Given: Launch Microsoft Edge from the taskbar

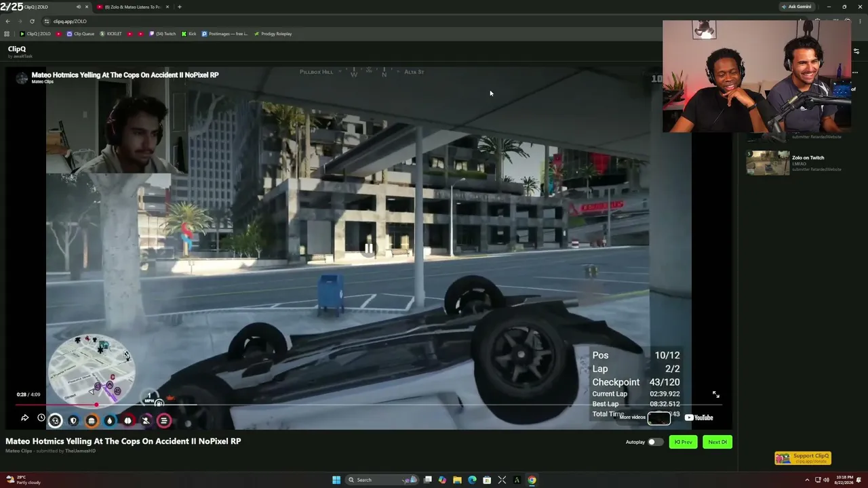Looking at the screenshot, I should [x=472, y=480].
